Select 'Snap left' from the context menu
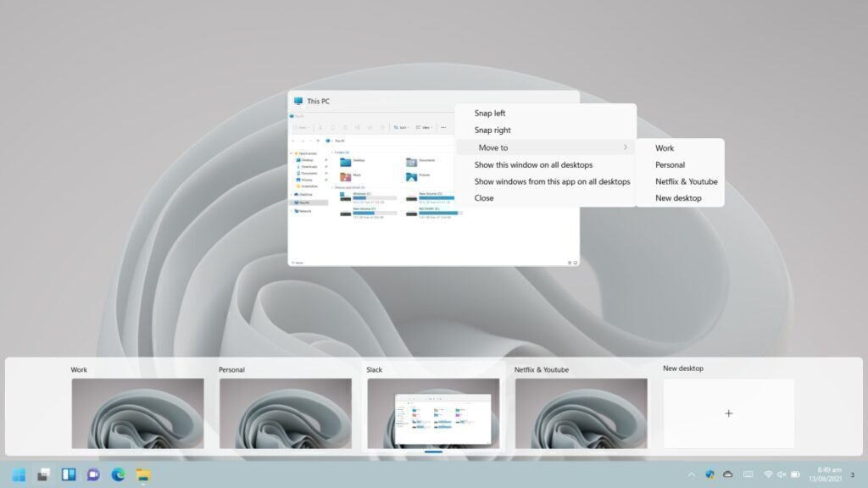This screenshot has height=488, width=868. click(x=488, y=113)
